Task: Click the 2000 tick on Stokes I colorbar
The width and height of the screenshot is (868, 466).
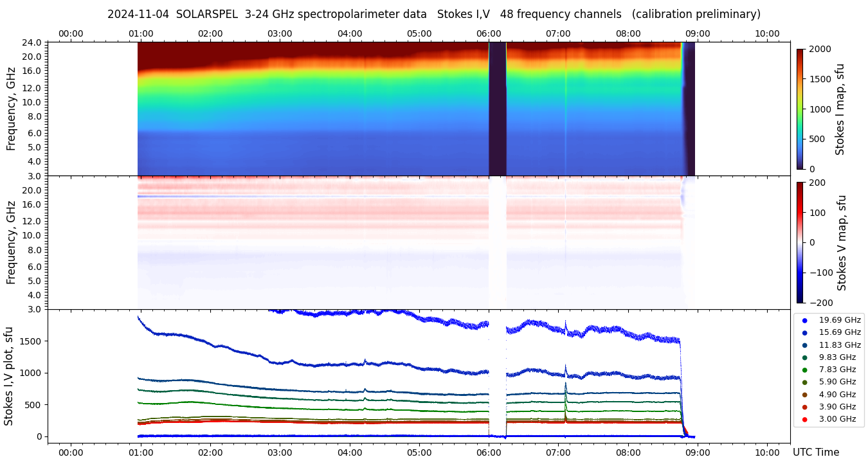Action: (x=820, y=49)
